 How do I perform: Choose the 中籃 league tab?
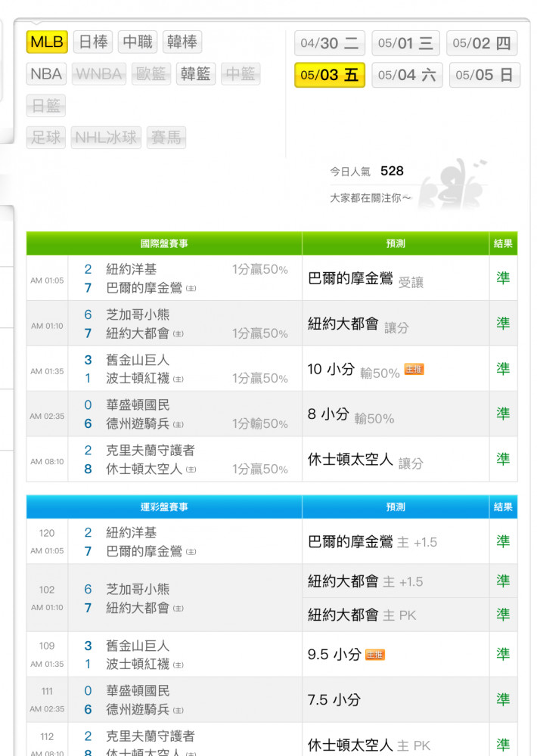click(241, 74)
